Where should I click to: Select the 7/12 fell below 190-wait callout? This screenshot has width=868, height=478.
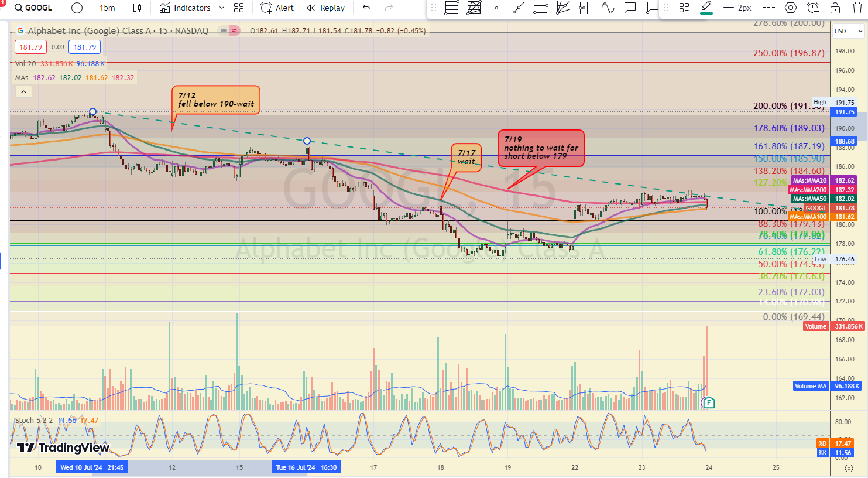pos(216,100)
